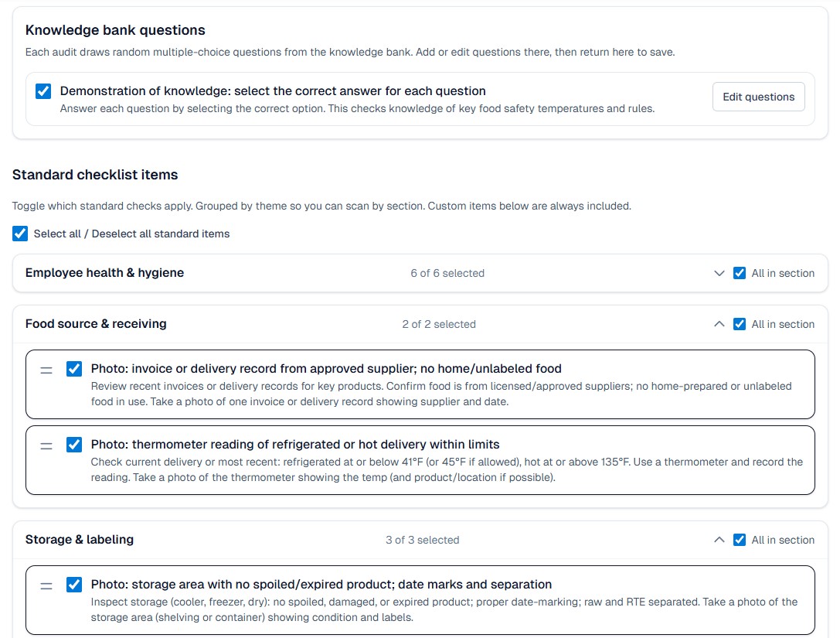Uncheck All in section for Storage & labeling
Screen dimensions: 840x638
click(x=740, y=539)
